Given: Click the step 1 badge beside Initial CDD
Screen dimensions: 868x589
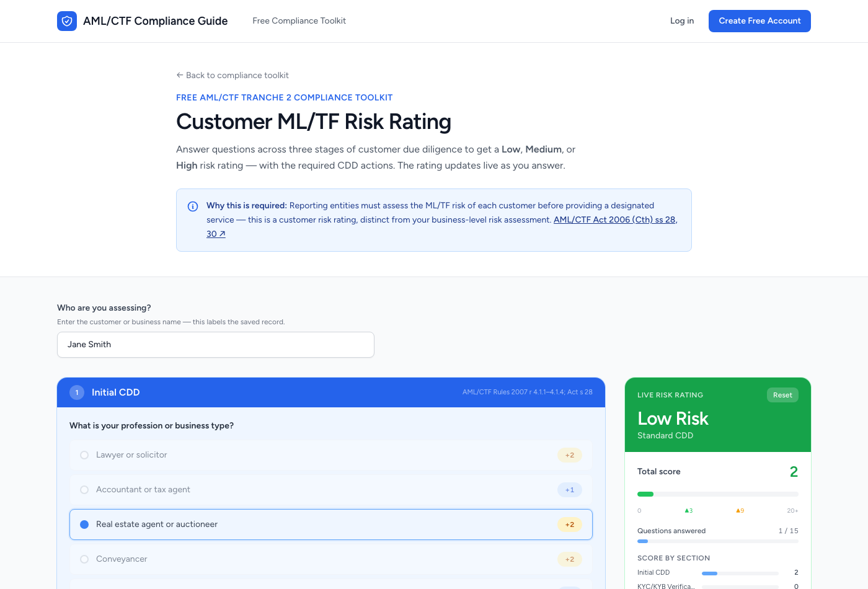Looking at the screenshot, I should [77, 392].
